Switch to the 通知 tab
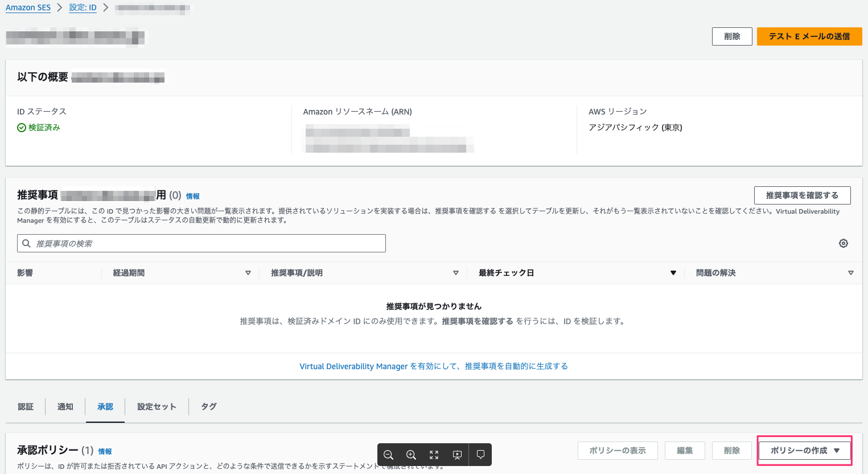 click(x=65, y=406)
